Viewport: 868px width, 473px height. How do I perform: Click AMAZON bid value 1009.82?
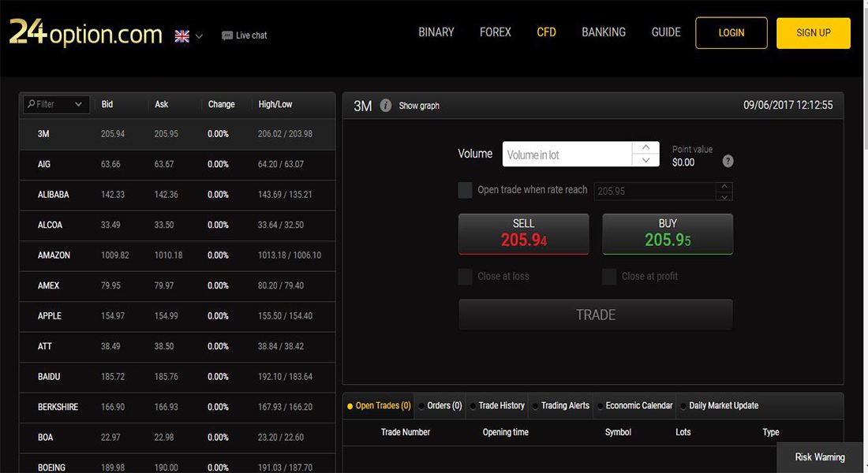tap(115, 255)
